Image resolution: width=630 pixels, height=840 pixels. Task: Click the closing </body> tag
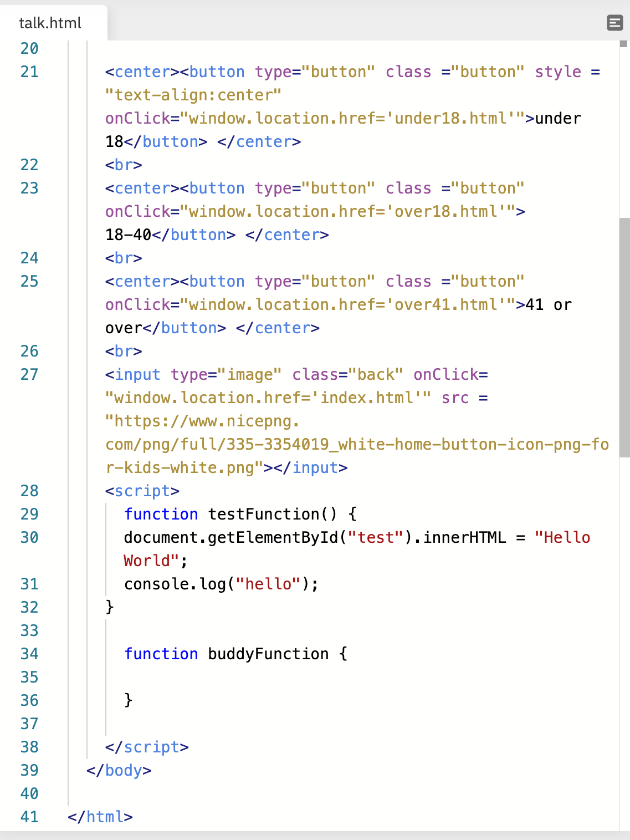(x=119, y=770)
